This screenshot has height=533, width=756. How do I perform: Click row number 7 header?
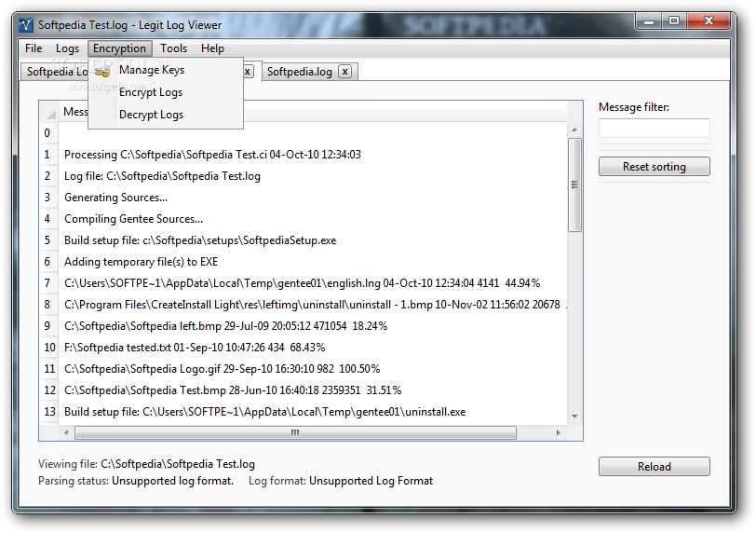pos(47,283)
